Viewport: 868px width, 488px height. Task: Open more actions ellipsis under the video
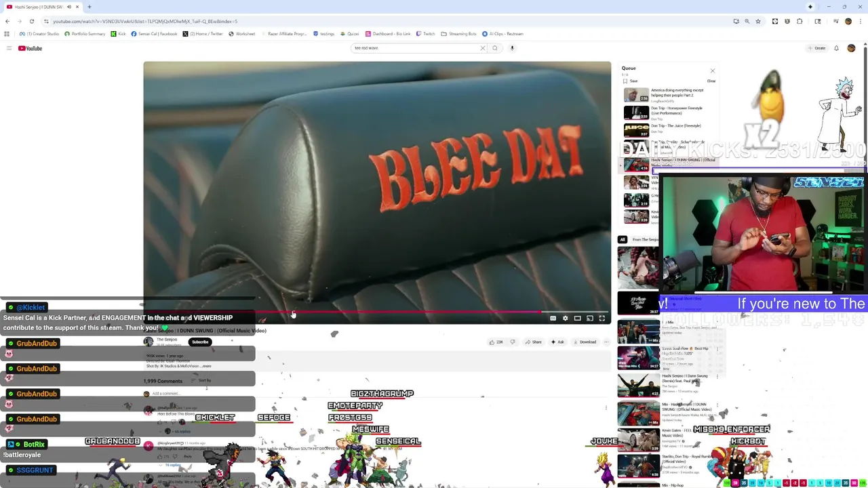tap(606, 342)
